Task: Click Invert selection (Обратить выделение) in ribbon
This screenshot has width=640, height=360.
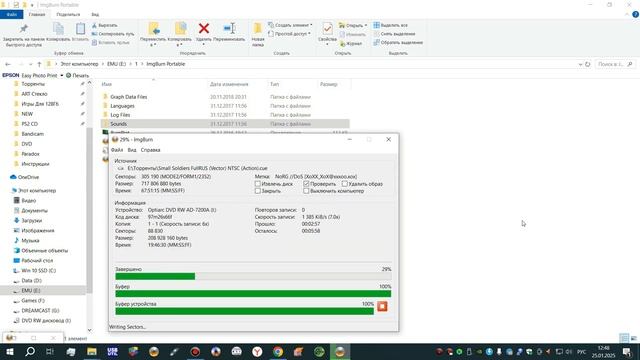Action: [x=398, y=42]
